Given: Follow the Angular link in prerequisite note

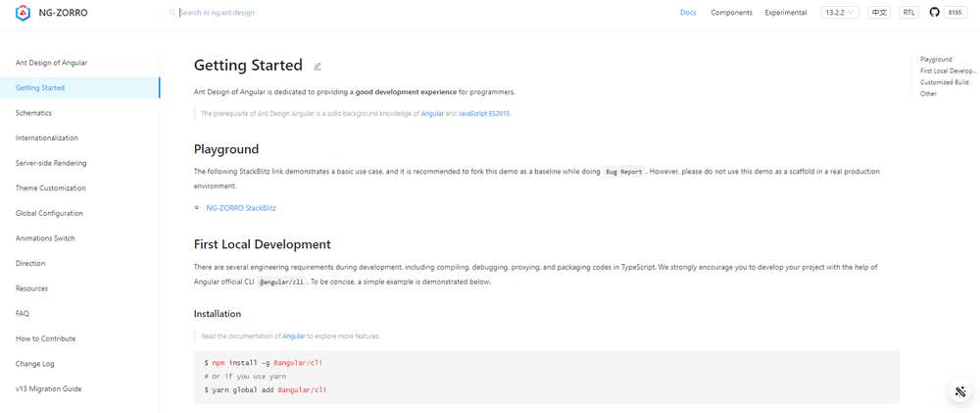Looking at the screenshot, I should [432, 114].
